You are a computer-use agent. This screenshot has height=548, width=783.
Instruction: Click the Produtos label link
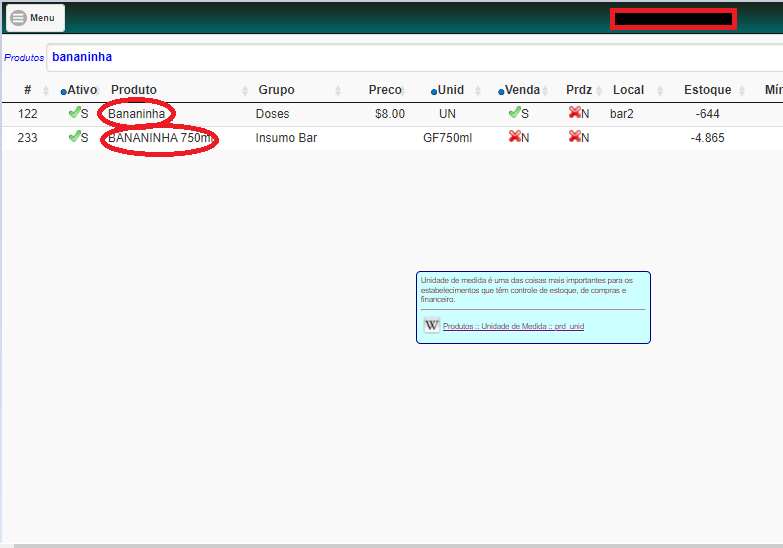pyautogui.click(x=24, y=57)
